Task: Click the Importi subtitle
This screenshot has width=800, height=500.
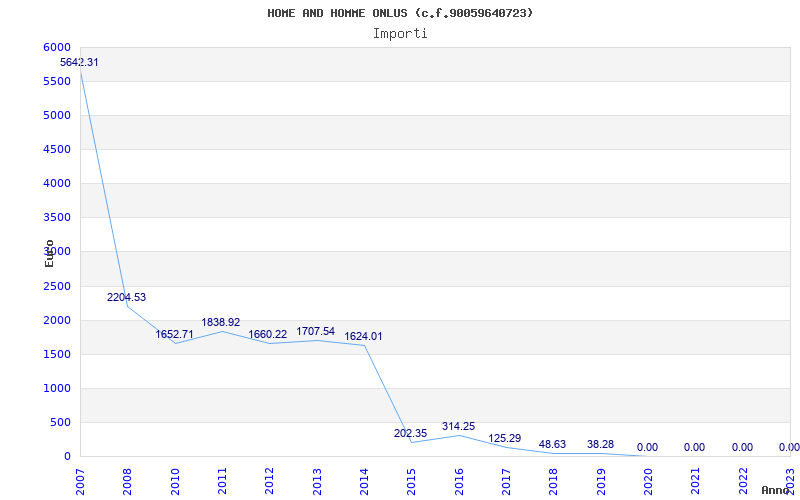Action: pyautogui.click(x=400, y=34)
